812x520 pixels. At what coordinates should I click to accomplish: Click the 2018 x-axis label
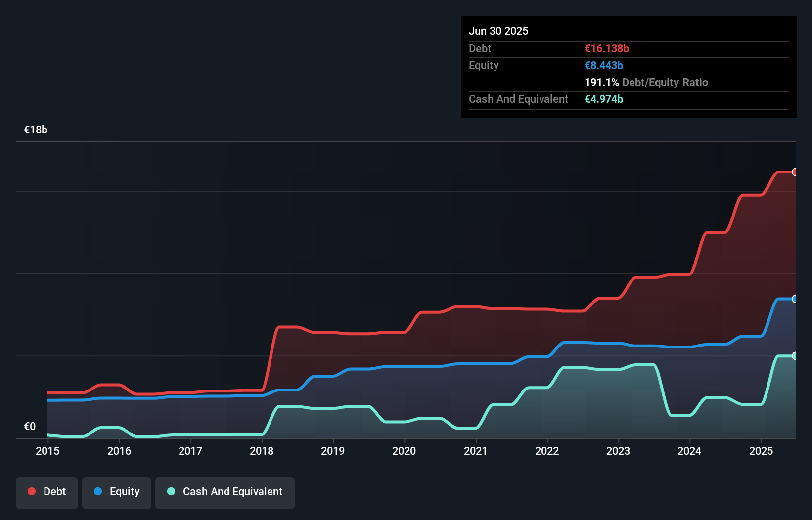(262, 451)
